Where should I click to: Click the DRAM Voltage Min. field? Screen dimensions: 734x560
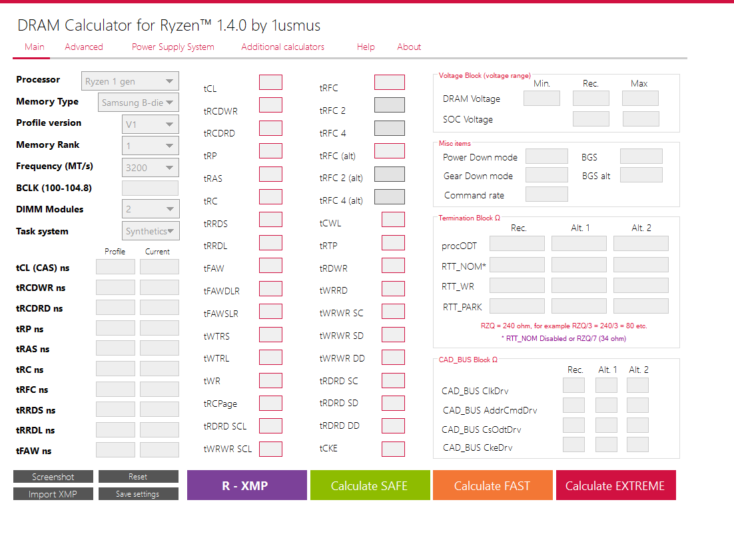click(542, 99)
